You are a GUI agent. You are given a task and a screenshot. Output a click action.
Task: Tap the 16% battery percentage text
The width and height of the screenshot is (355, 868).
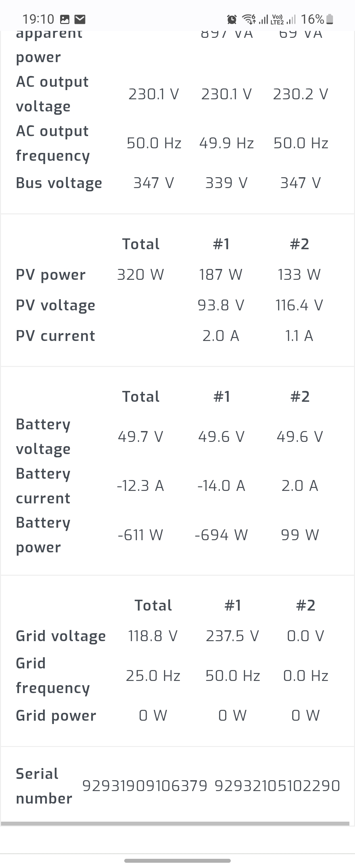click(x=312, y=19)
